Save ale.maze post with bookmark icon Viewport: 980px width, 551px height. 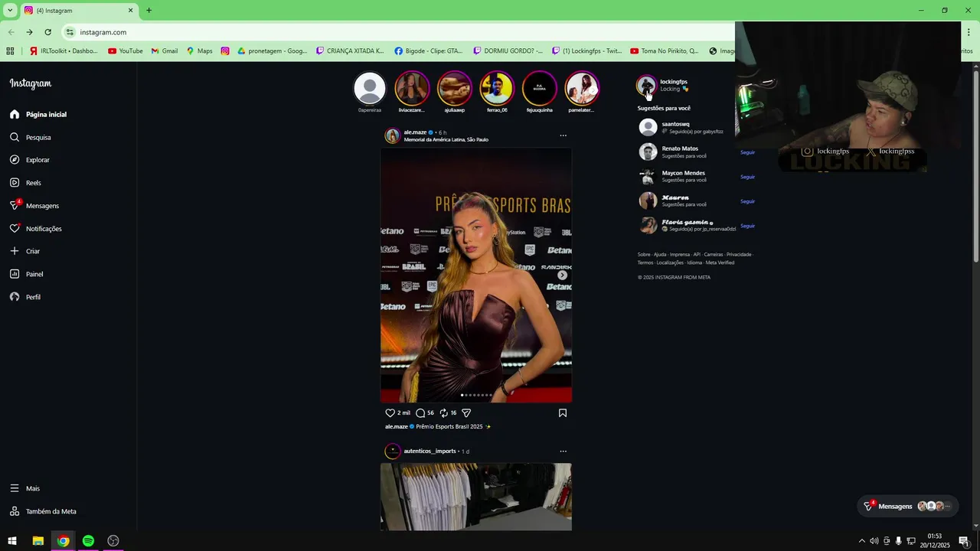(563, 412)
